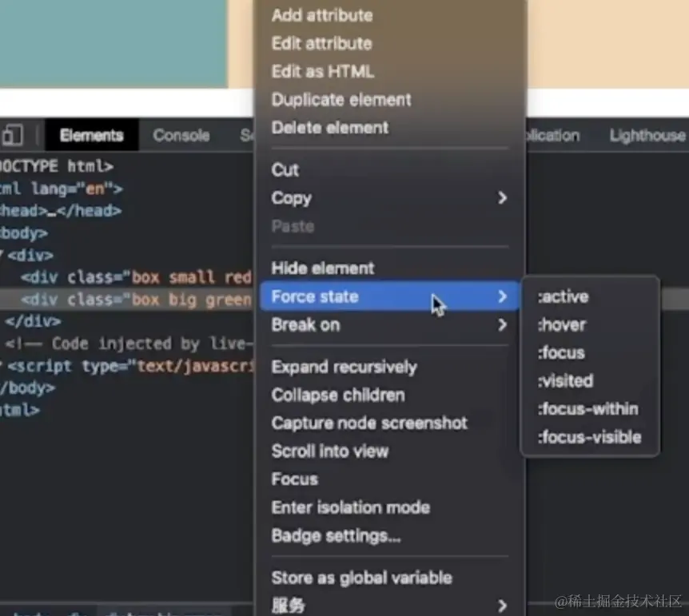
Task: Toggle the :focus-visible forced state
Action: 589,437
